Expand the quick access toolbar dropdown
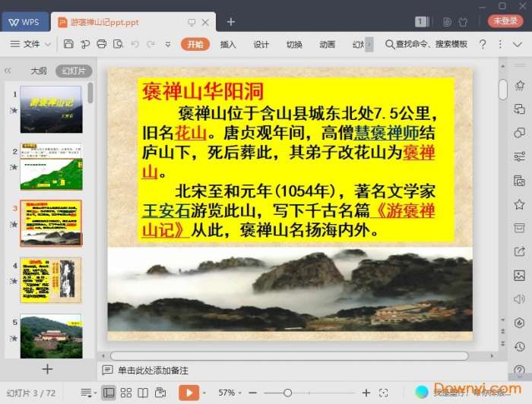 click(168, 44)
